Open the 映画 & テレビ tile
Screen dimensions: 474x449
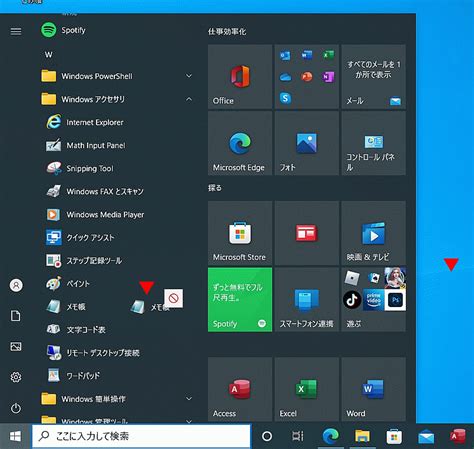[373, 233]
